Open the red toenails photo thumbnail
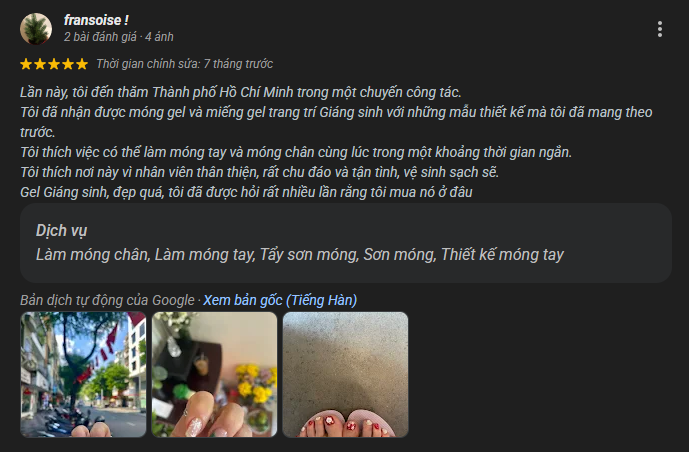 [x=345, y=374]
